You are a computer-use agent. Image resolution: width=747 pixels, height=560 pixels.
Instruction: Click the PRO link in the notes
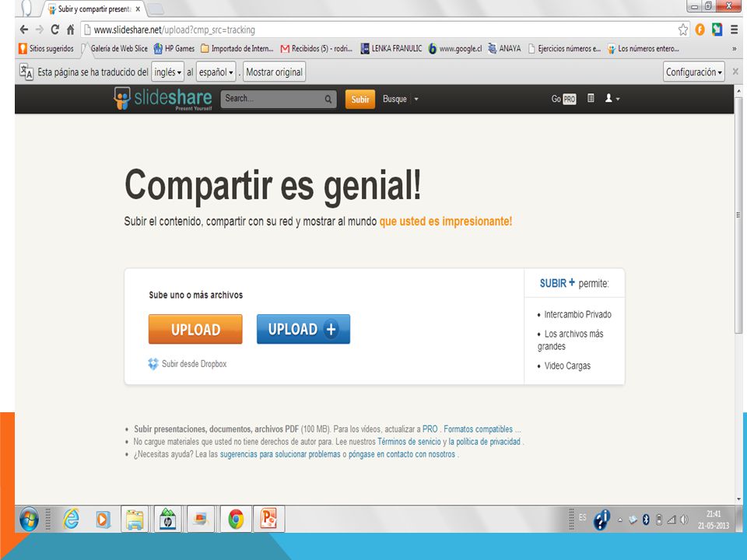[430, 429]
